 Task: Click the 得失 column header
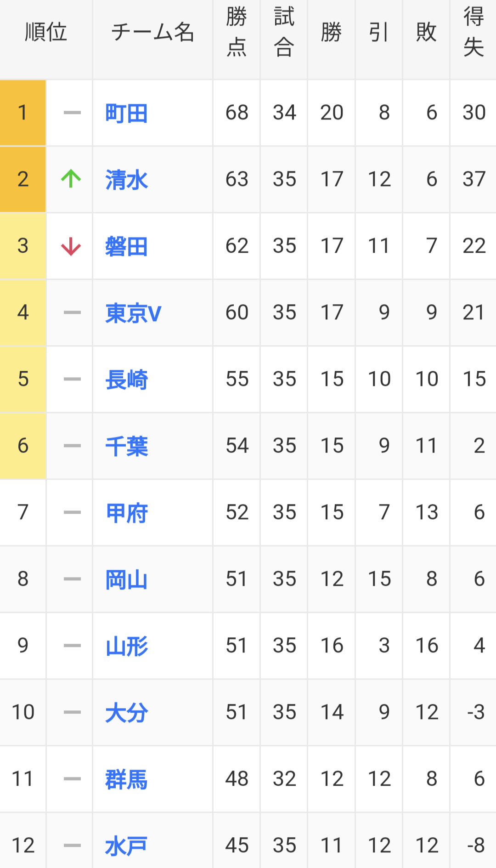(x=473, y=32)
